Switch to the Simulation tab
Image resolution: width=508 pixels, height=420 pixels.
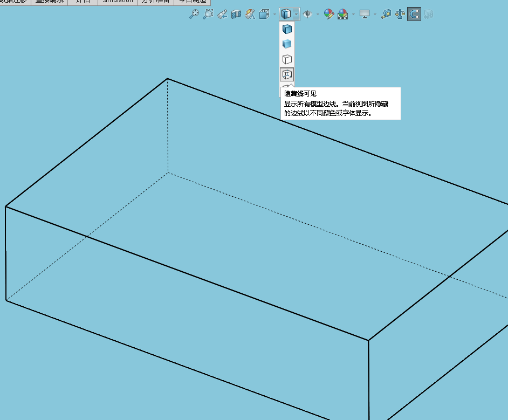click(x=118, y=2)
